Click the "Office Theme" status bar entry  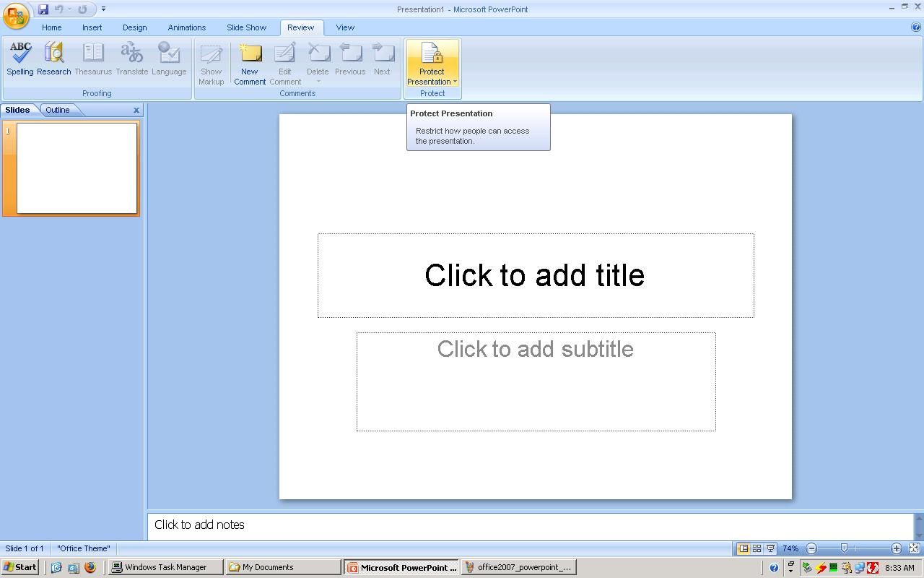point(84,548)
